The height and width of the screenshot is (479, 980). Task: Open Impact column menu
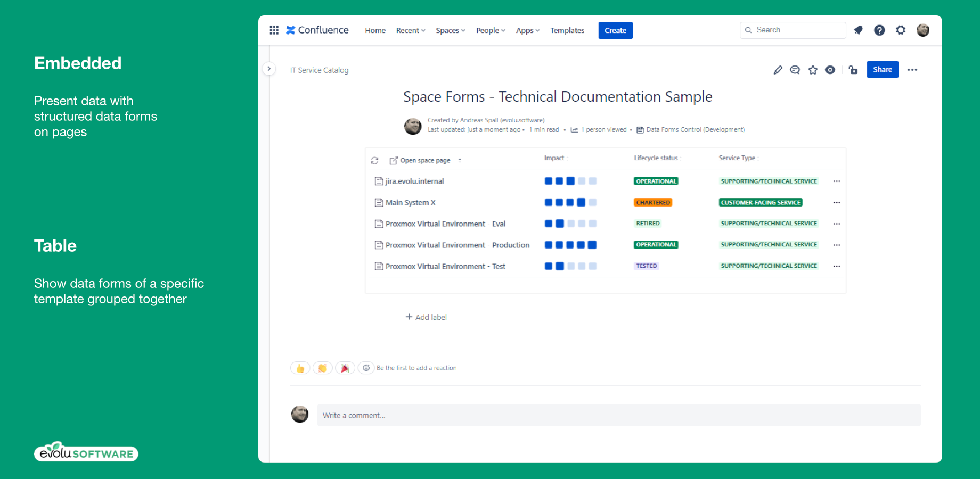[568, 159]
